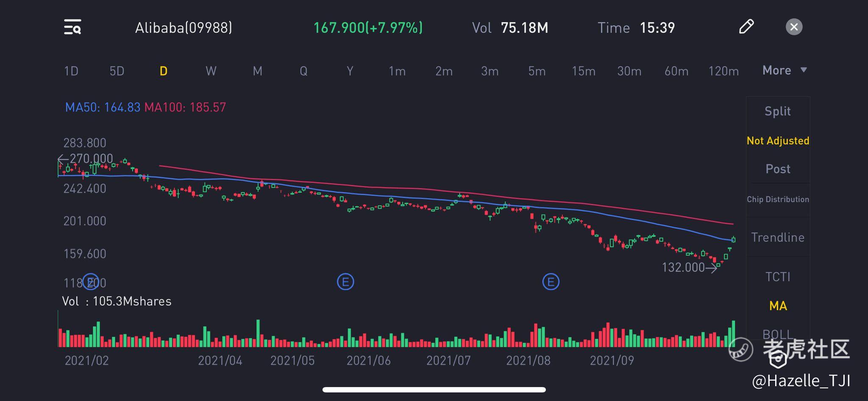Image resolution: width=868 pixels, height=401 pixels.
Task: Tap the pencil drawing tool icon
Action: (x=746, y=27)
